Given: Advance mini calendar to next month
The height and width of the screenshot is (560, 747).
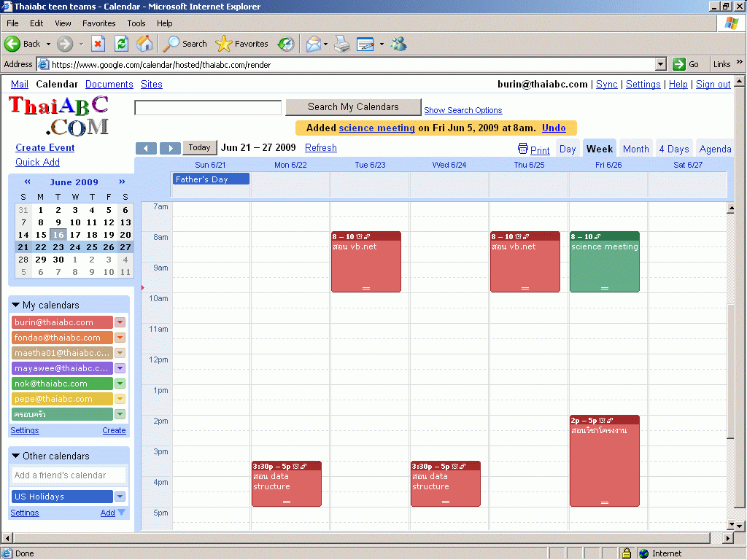Looking at the screenshot, I should tap(122, 182).
